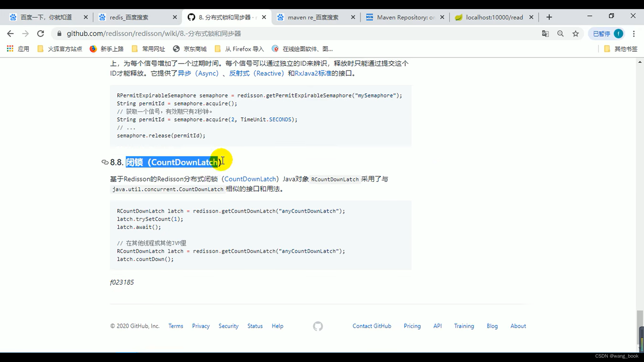Open the API footer link
Screen dimensions: 644x362
coord(437,326)
